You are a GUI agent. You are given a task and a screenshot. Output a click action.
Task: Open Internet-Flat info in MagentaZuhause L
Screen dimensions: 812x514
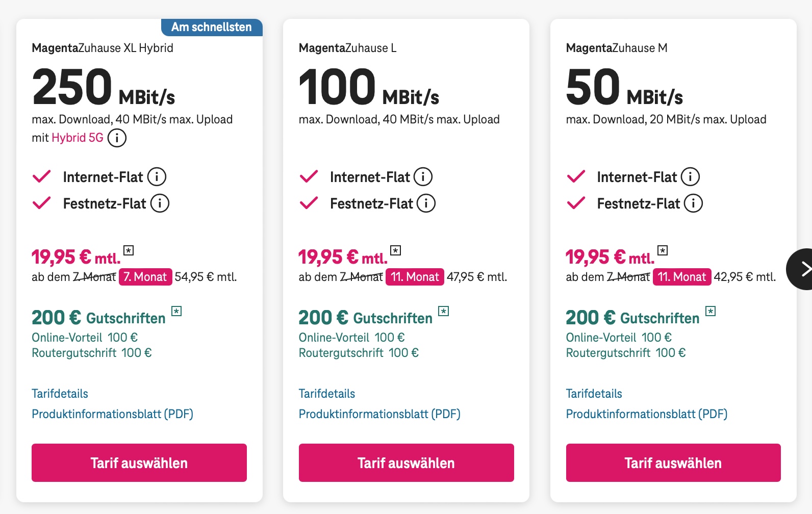pyautogui.click(x=423, y=177)
